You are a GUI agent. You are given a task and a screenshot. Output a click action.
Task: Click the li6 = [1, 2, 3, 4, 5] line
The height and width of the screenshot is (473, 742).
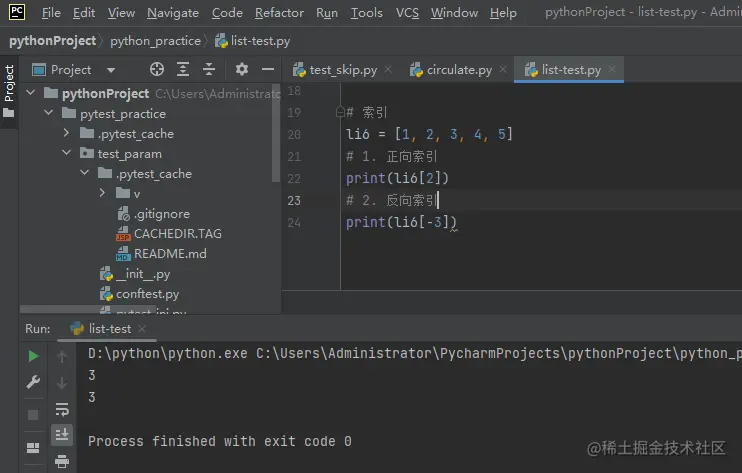pos(429,134)
